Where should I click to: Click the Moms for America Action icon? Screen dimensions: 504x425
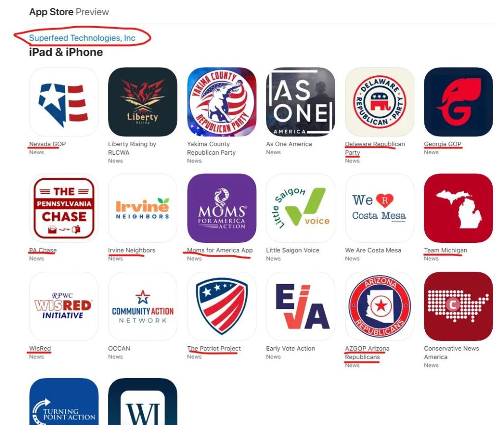pos(222,208)
